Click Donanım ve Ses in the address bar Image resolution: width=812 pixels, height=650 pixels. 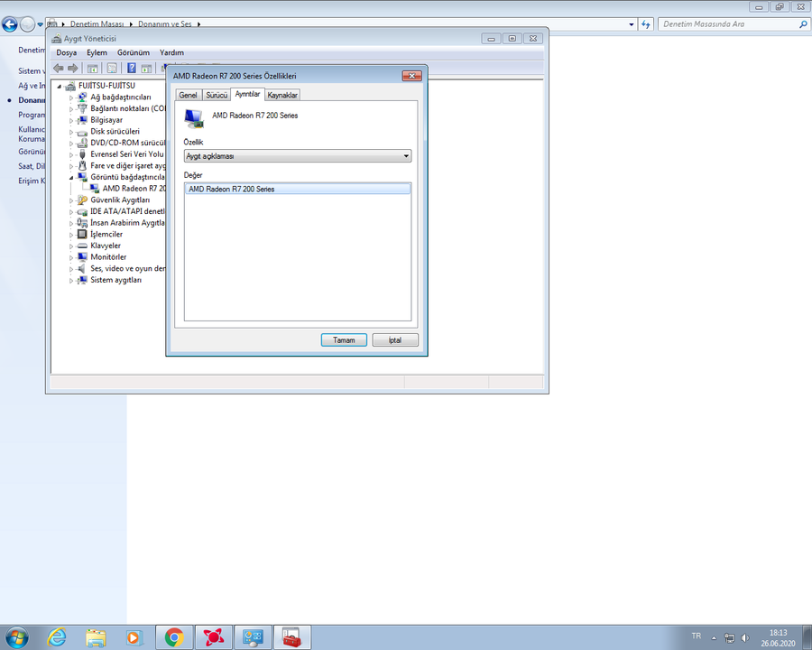click(165, 23)
